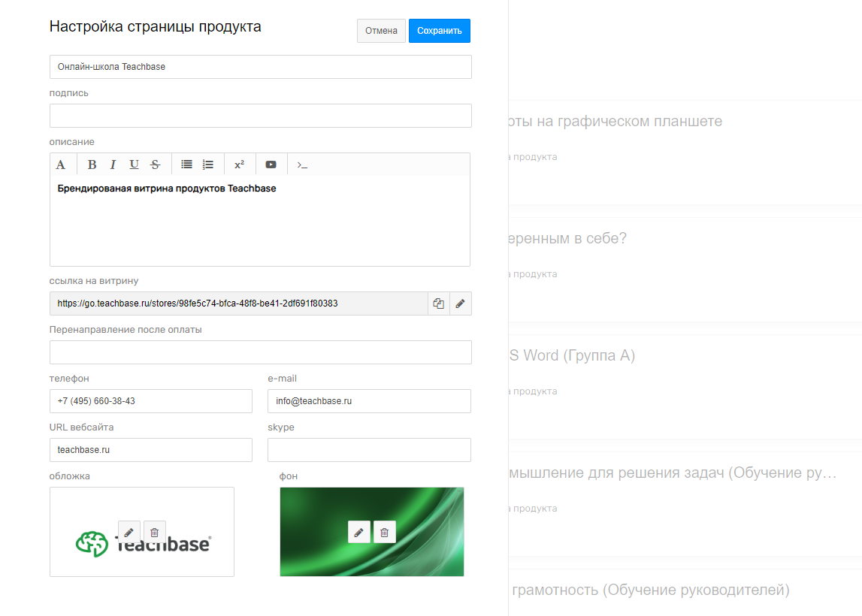Insert a numbered list
The width and height of the screenshot is (862, 616).
pos(208,165)
